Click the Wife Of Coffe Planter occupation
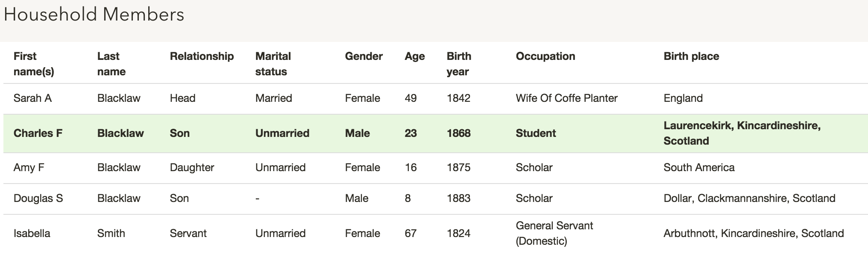 coord(566,98)
